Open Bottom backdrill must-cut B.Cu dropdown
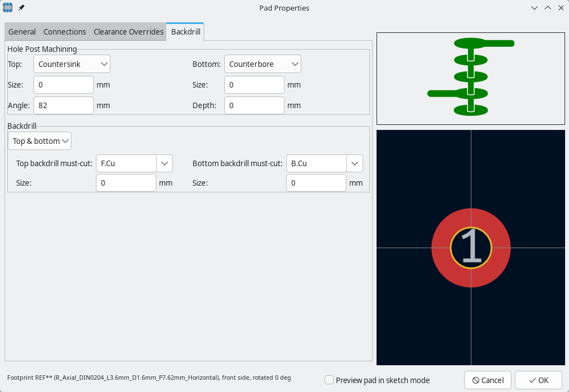This screenshot has width=569, height=392. click(354, 163)
